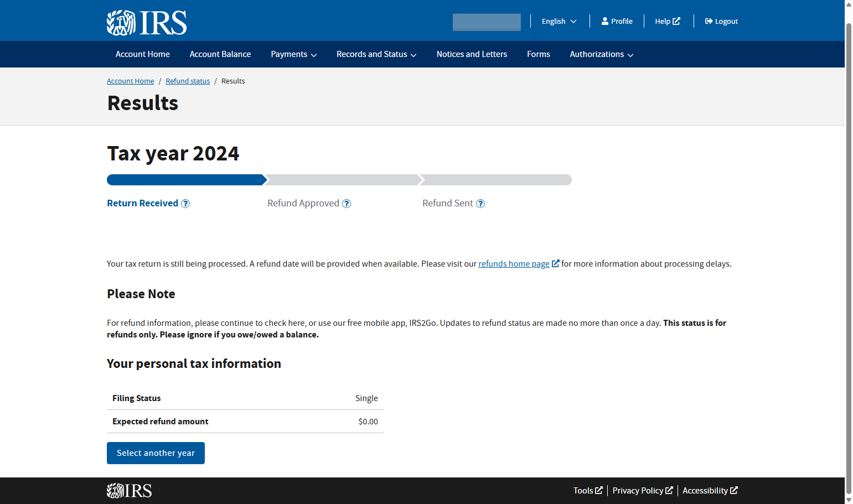Click the scrollbar down arrow
The height and width of the screenshot is (504, 853).
tap(849, 500)
